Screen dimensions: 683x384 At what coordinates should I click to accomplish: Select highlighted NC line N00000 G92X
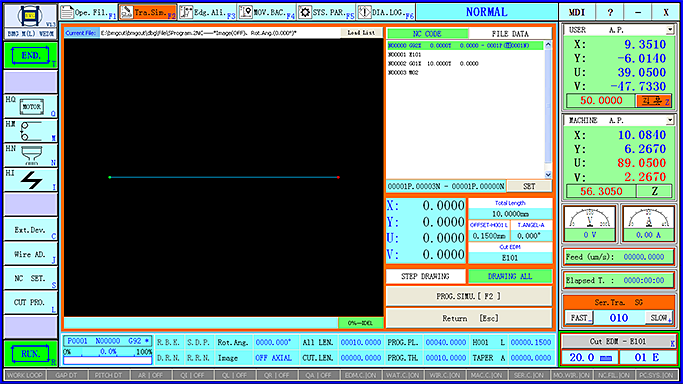(465, 45)
